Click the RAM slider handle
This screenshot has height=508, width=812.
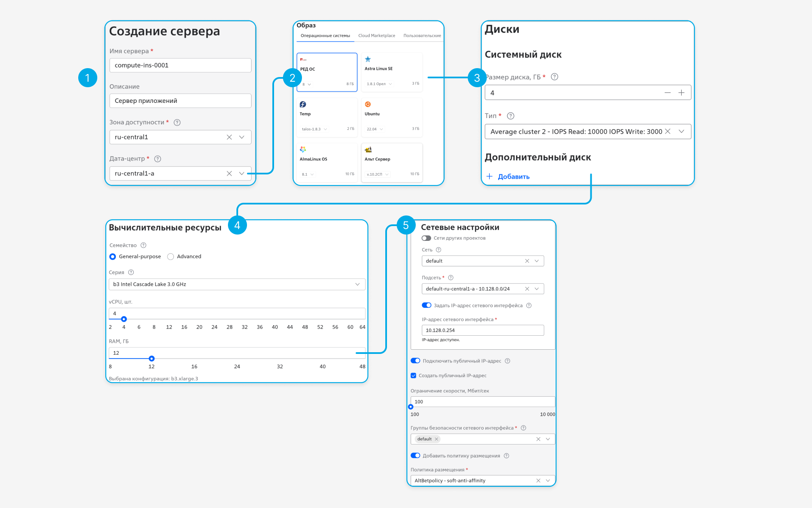point(151,359)
